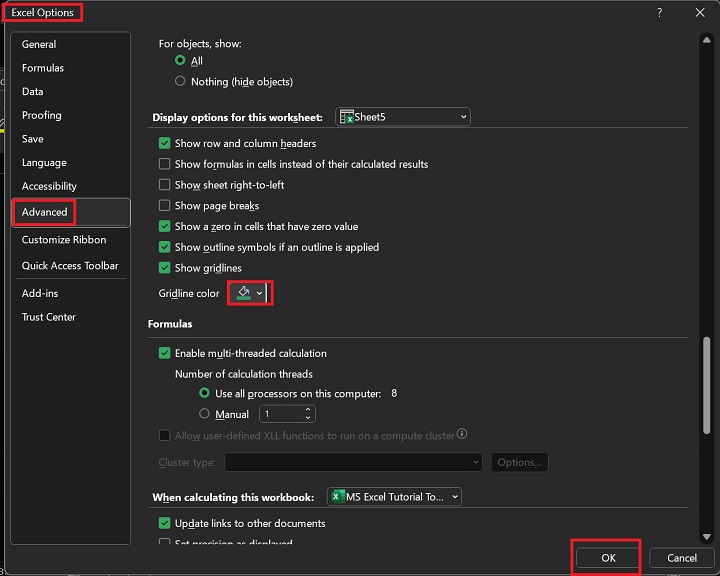This screenshot has height=576, width=720.
Task: Open the workbook selector for calculation options
Action: (455, 497)
